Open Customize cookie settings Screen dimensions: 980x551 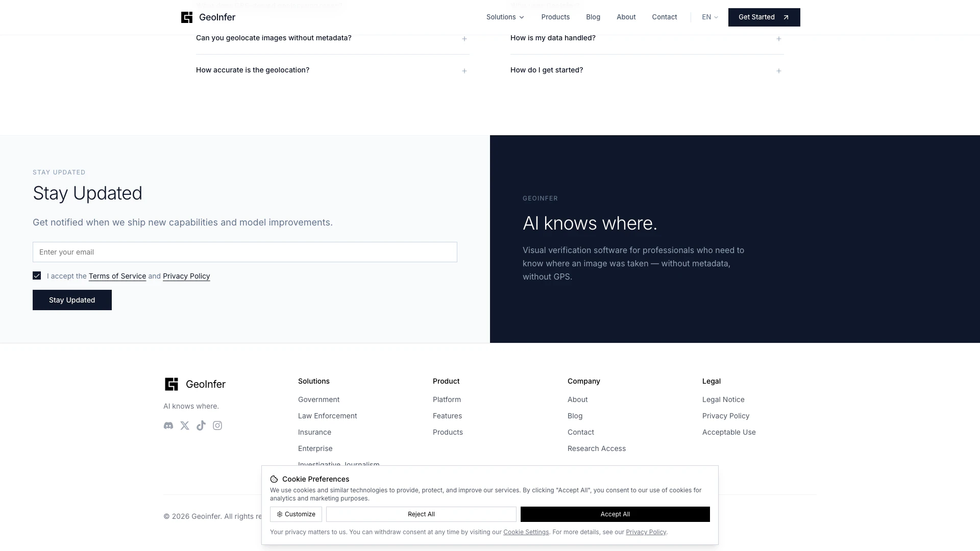click(296, 514)
